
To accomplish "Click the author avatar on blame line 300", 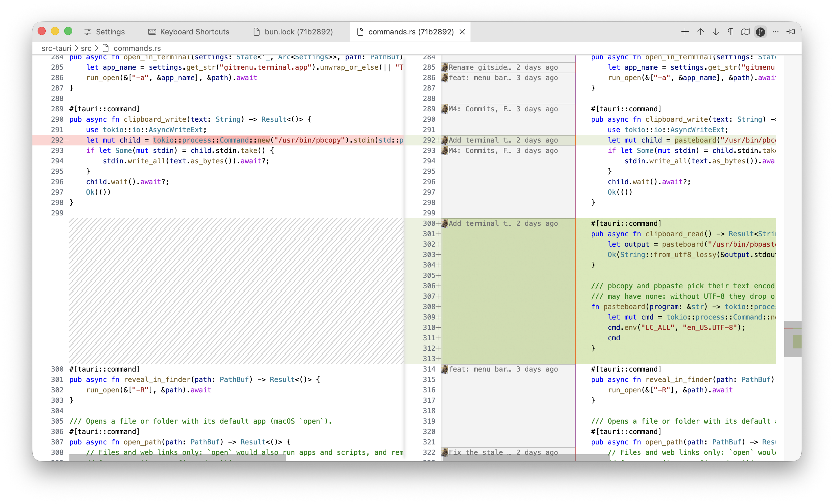I will 445,223.
